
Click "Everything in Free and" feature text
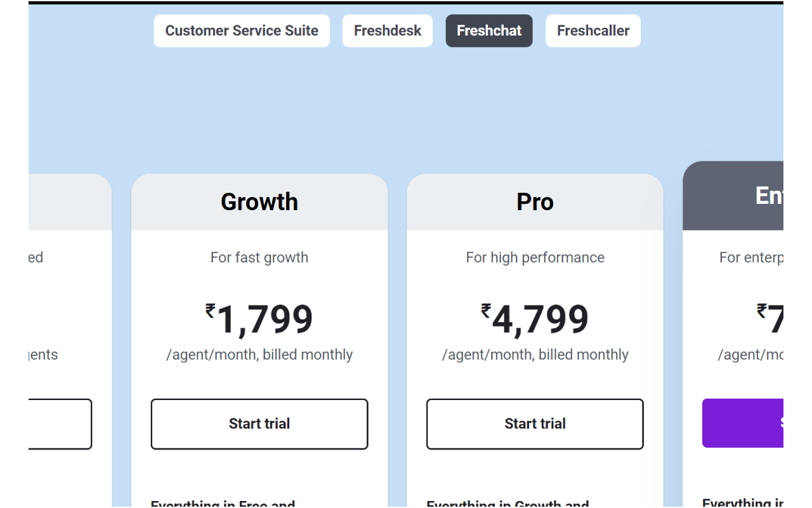point(223,503)
